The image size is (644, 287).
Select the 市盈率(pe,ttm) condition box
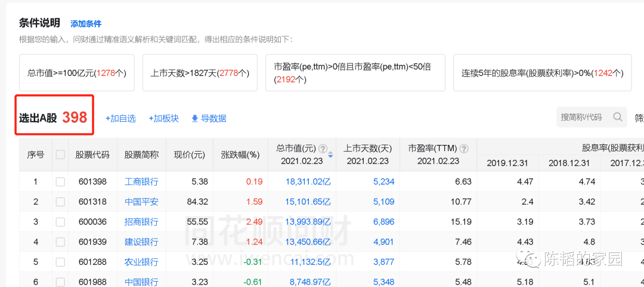355,73
